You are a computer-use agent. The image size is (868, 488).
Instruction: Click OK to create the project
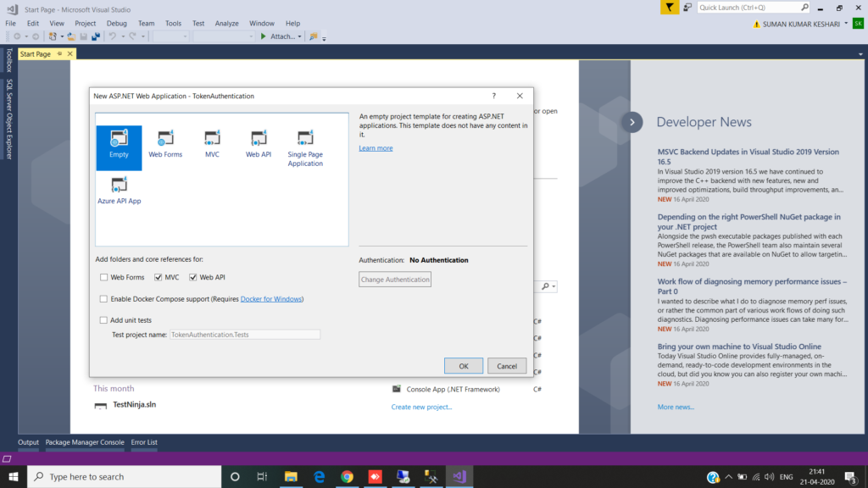(464, 366)
